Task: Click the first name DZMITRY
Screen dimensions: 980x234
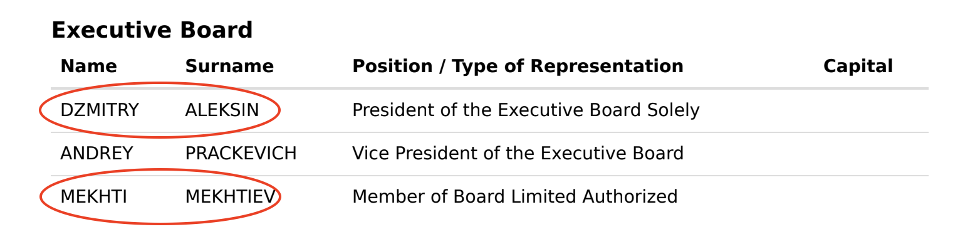Action: click(99, 110)
